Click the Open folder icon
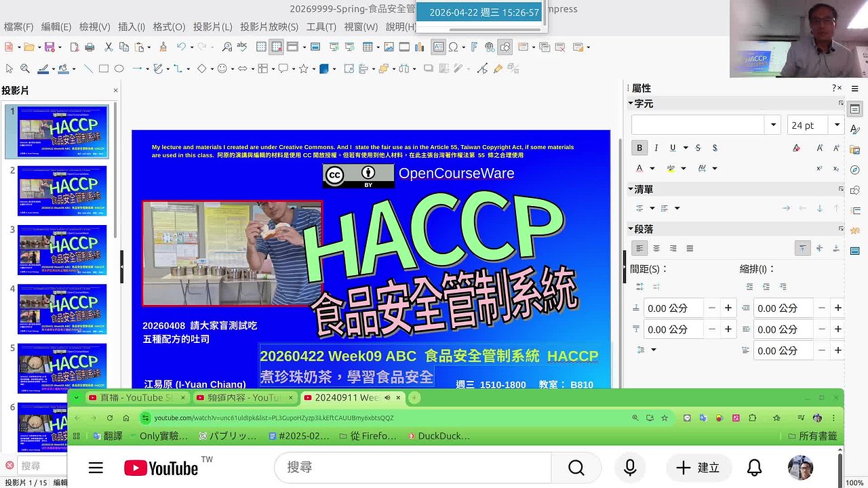868x488 pixels. coord(28,47)
